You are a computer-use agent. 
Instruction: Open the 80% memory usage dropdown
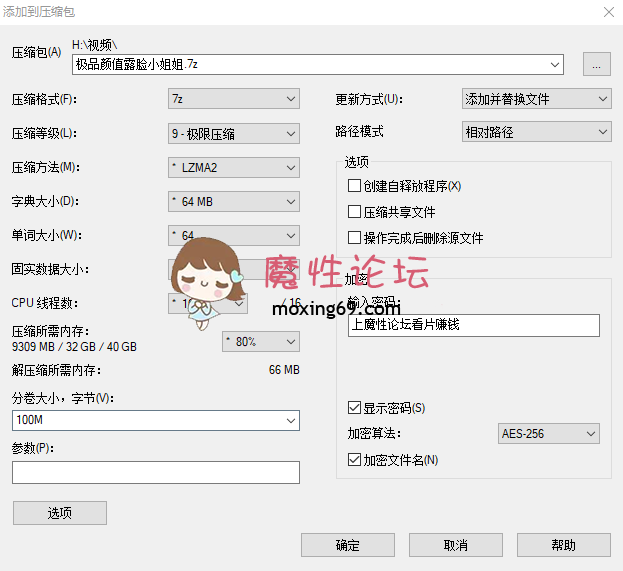pos(260,342)
